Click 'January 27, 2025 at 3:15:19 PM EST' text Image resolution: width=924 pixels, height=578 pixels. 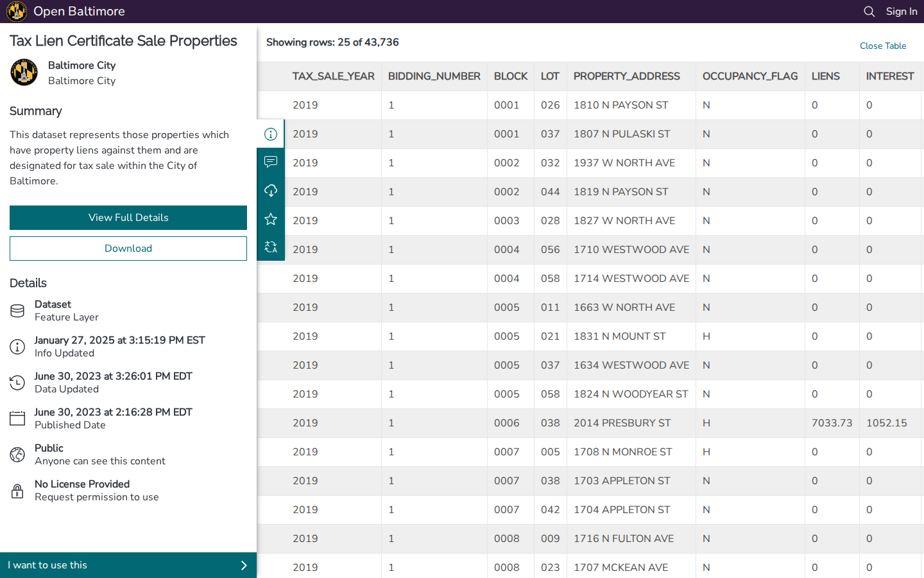120,340
